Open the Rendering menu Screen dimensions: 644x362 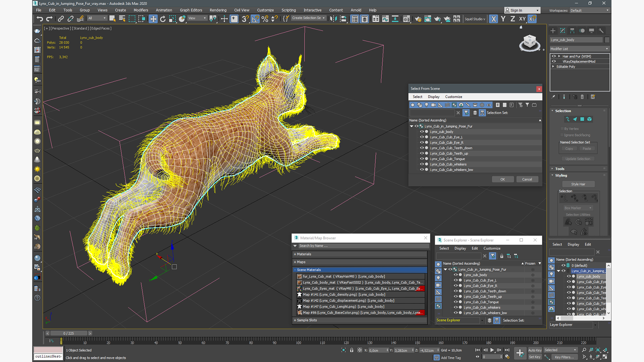pyautogui.click(x=218, y=10)
